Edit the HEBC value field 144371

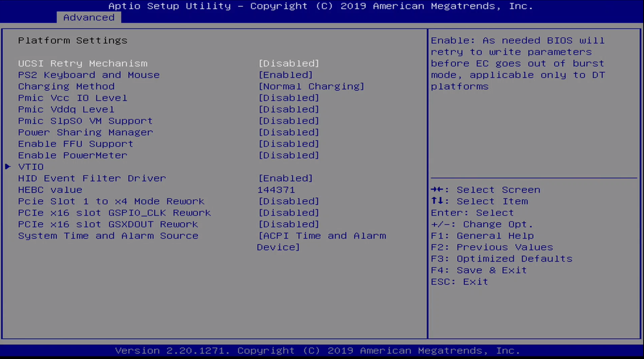[x=276, y=190]
